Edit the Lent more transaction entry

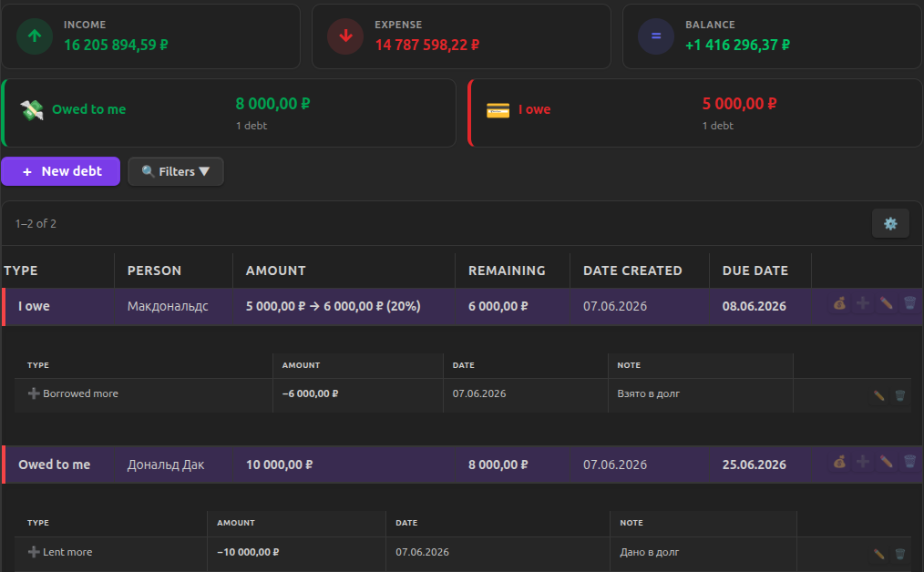click(878, 555)
